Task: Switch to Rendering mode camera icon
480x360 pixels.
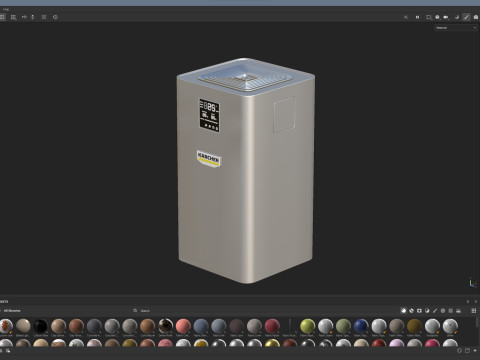Action: 476,17
